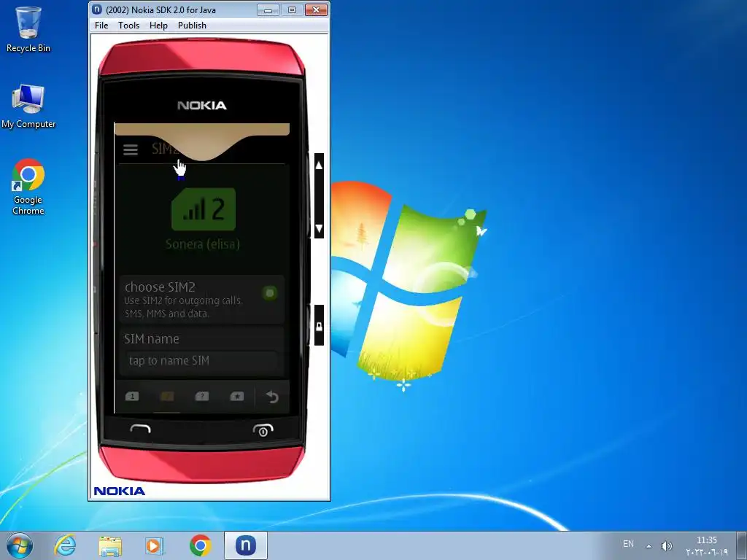Open the hamburger menu on phone screen

tap(131, 149)
